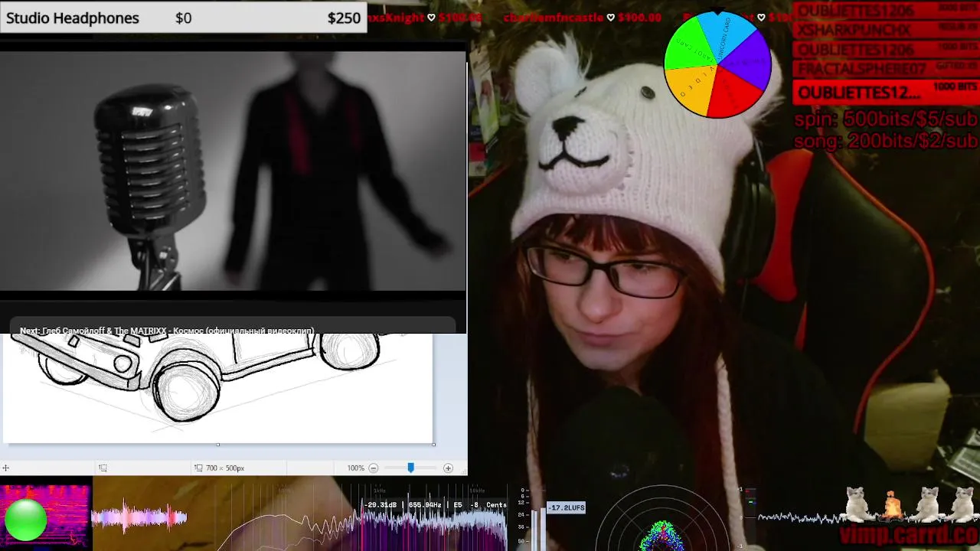This screenshot has height=551, width=980.
Task: Click the vimp.carrd.co link text
Action: [x=909, y=533]
